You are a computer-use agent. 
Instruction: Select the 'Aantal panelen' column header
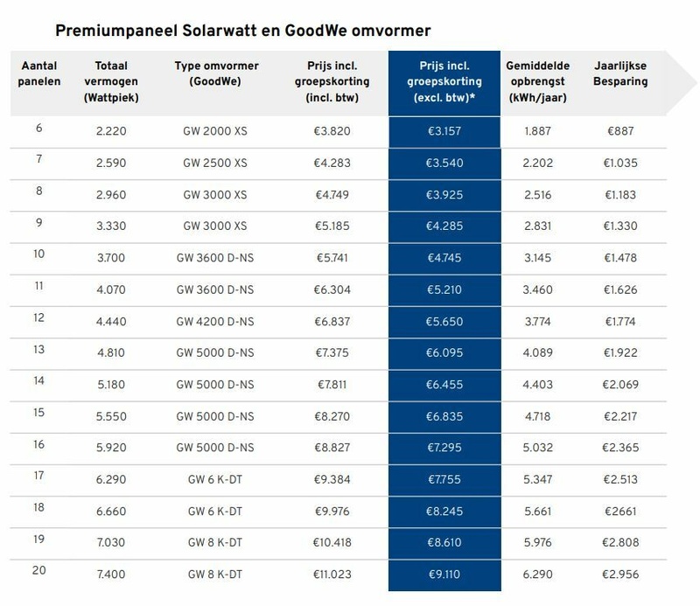pos(39,73)
